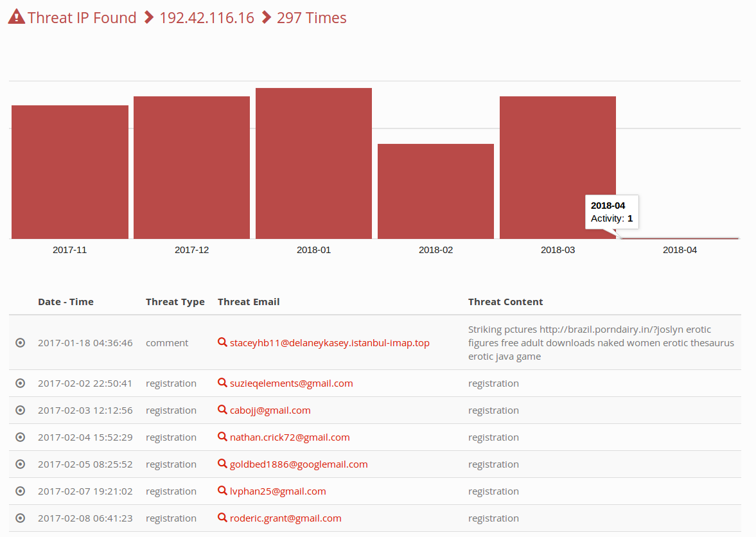756x537 pixels.
Task: Click the IP address 192.42.116.16
Action: coord(207,18)
